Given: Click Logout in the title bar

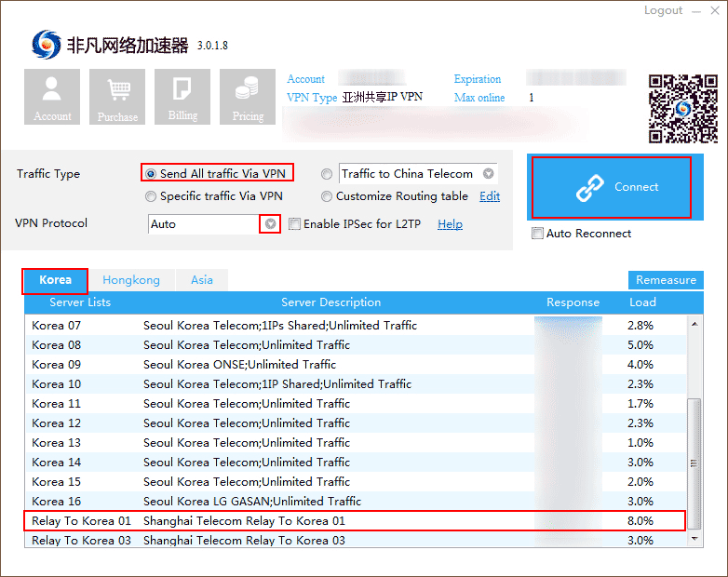Looking at the screenshot, I should (663, 10).
